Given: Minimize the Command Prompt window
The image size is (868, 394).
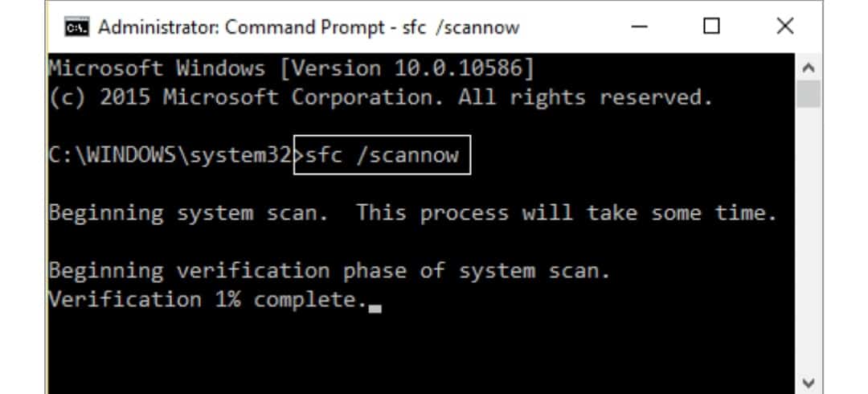Looking at the screenshot, I should [640, 26].
